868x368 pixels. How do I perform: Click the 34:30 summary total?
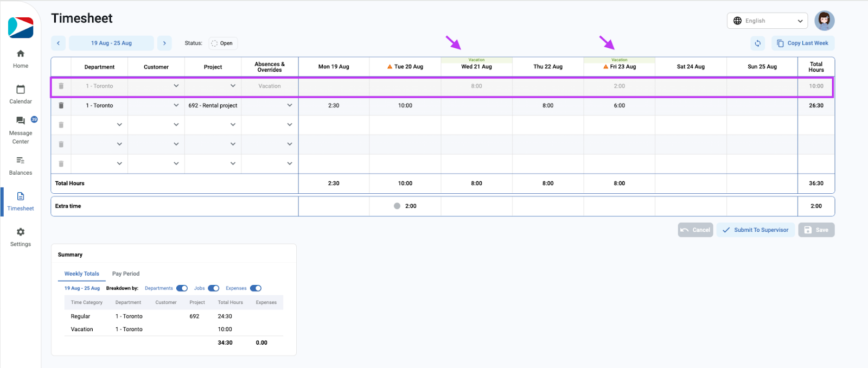[225, 342]
